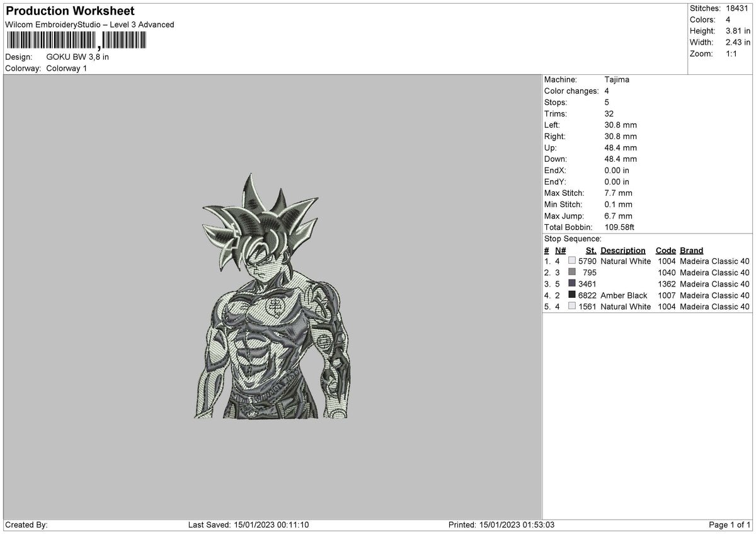756x534 pixels.
Task: Click the stitch count '6822' in stop 4
Action: [587, 295]
